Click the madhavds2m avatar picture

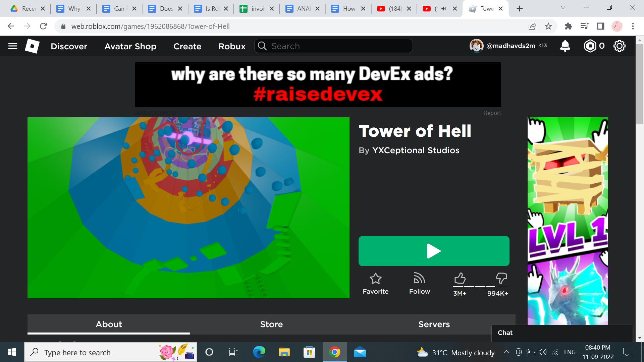(x=476, y=46)
